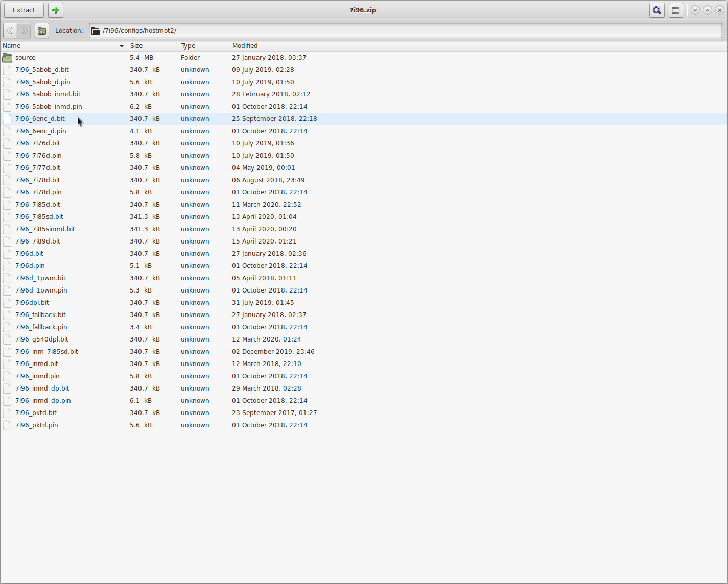Select file 7i96_inmd.pin
This screenshot has height=584, width=728.
[x=37, y=376]
